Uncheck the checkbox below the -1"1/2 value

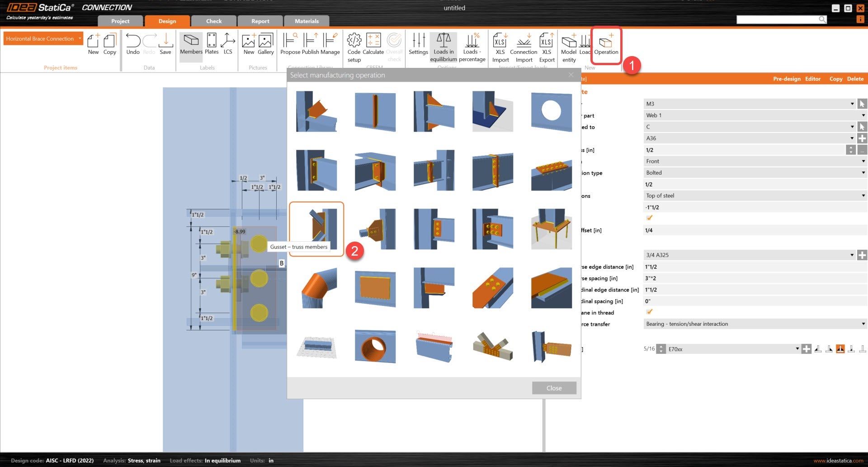click(649, 218)
